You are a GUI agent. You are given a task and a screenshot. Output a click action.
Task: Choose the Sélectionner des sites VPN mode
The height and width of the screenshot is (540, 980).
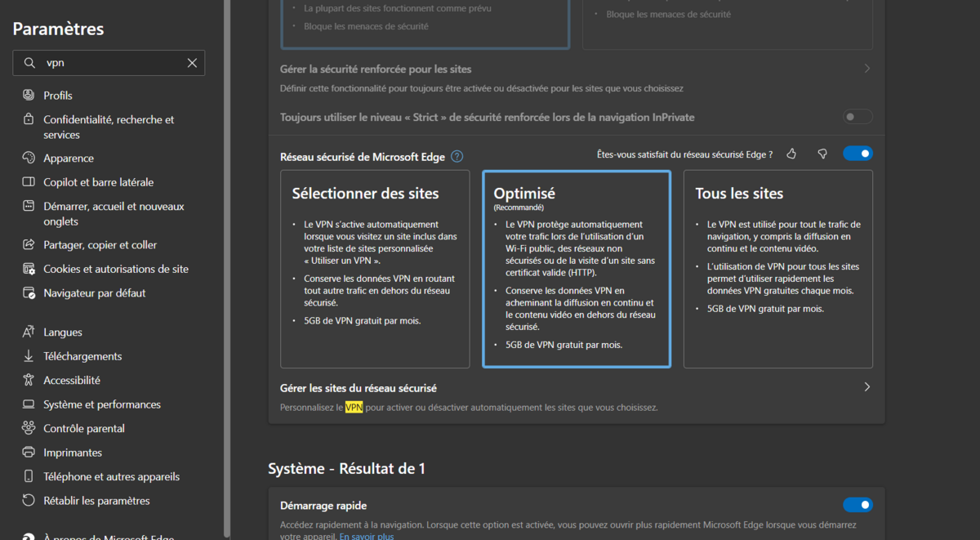(x=375, y=269)
